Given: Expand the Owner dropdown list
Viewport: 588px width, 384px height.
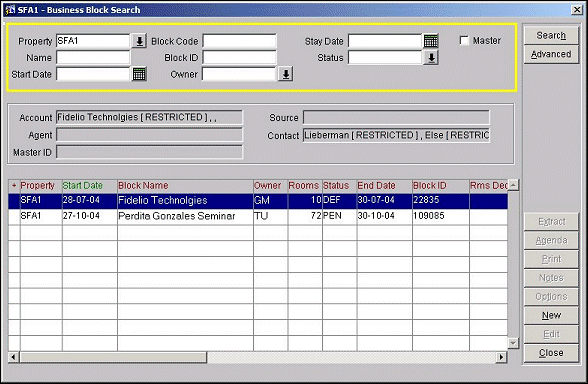Looking at the screenshot, I should click(x=285, y=74).
